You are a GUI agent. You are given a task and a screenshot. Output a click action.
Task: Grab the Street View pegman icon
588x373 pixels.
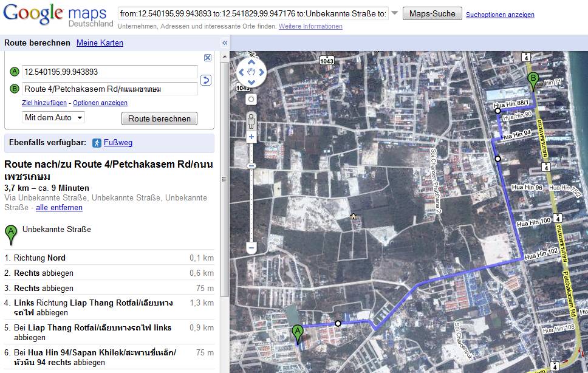(251, 122)
